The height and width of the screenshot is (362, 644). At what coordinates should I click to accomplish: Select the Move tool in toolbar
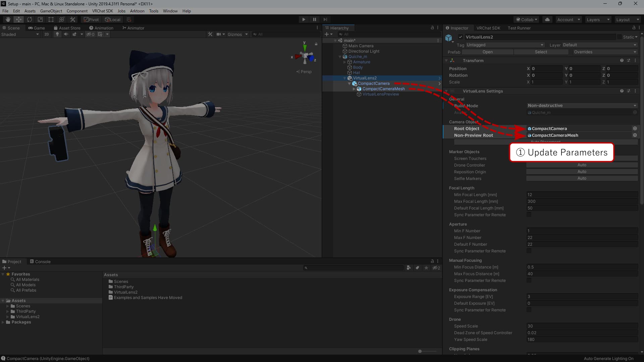pos(19,19)
